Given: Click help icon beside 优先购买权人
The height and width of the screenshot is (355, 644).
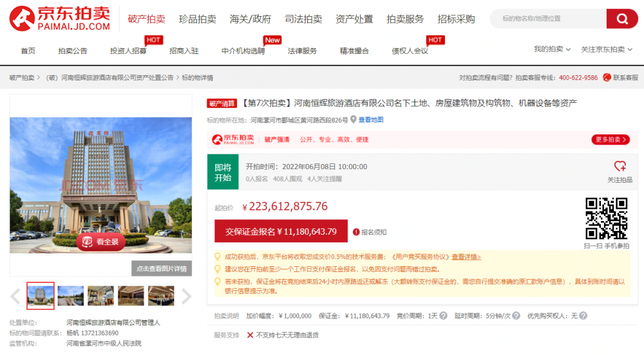Looking at the screenshot, I should [583, 316].
